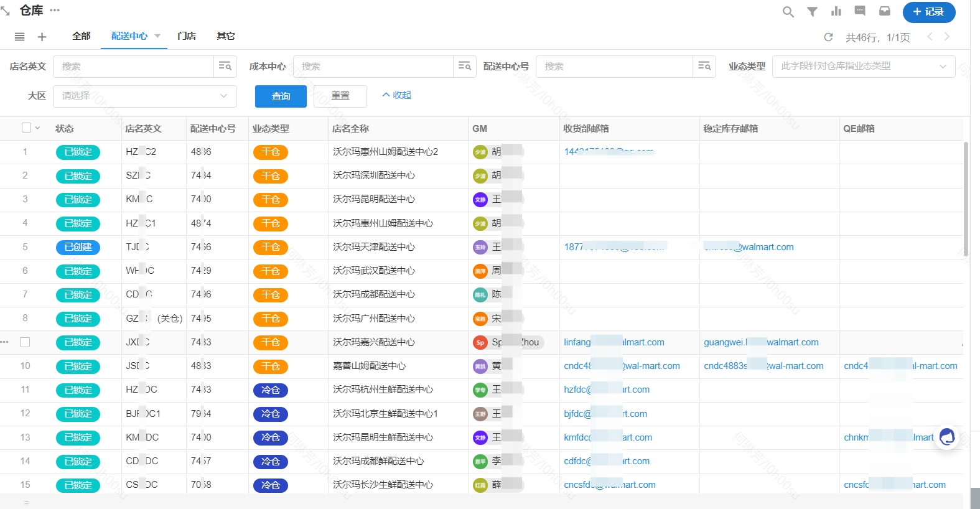Go to previous page arrow
This screenshot has width=980, height=509.
tap(930, 37)
